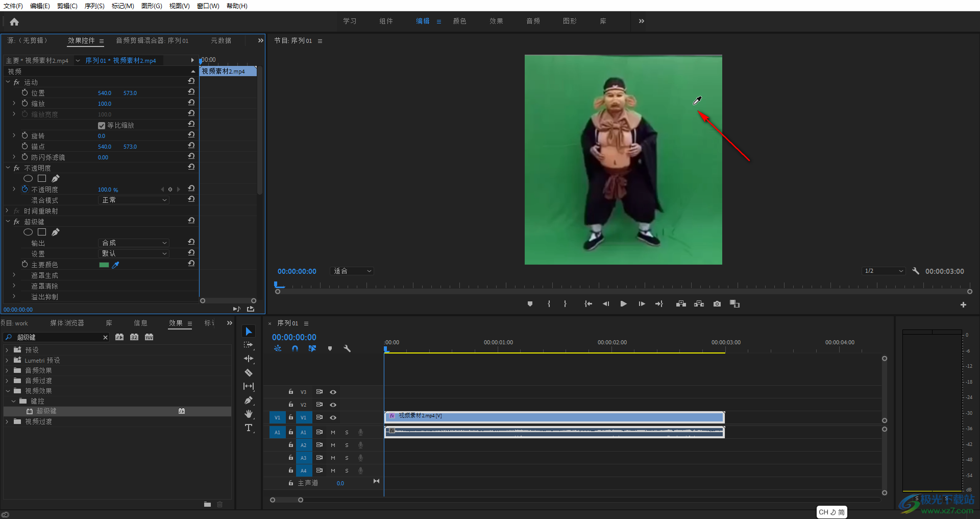
Task: Step back one frame
Action: [x=606, y=304]
